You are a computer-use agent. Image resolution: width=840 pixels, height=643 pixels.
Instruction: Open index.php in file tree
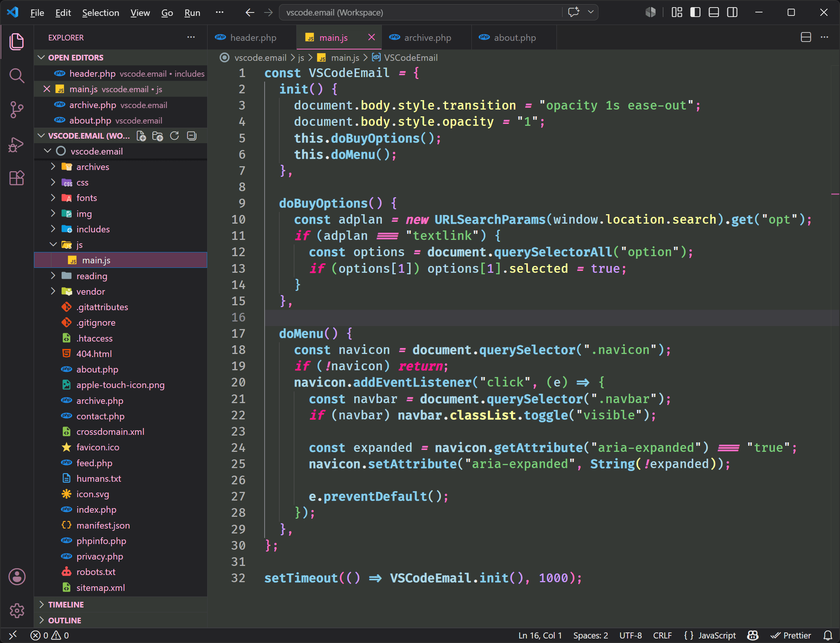click(x=121, y=510)
